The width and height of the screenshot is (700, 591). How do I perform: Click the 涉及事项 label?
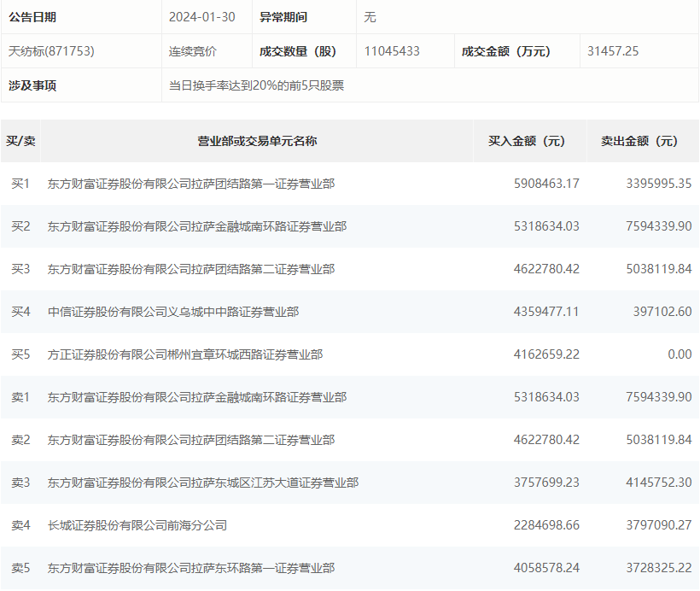(x=32, y=85)
